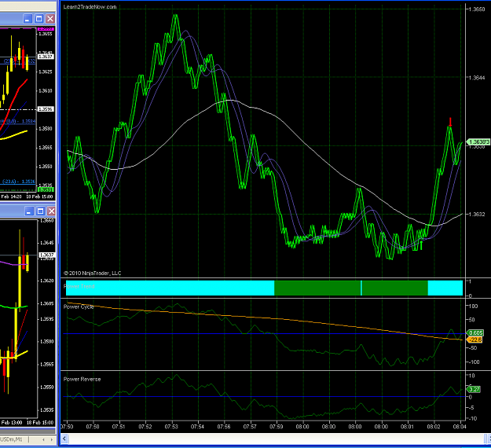Maximize the lower-left chart window
Viewport: 491px width, 448px height.
pos(40,211)
